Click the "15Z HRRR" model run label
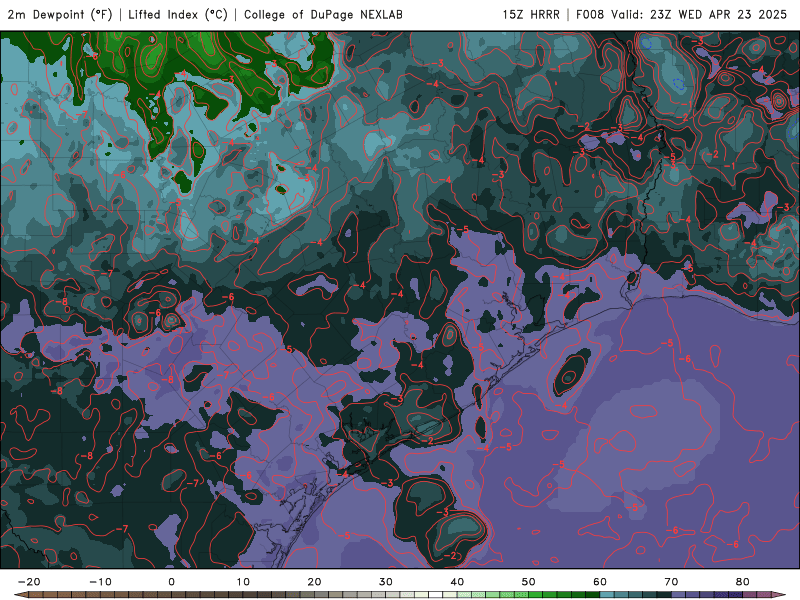This screenshot has width=800, height=600. pos(531,14)
